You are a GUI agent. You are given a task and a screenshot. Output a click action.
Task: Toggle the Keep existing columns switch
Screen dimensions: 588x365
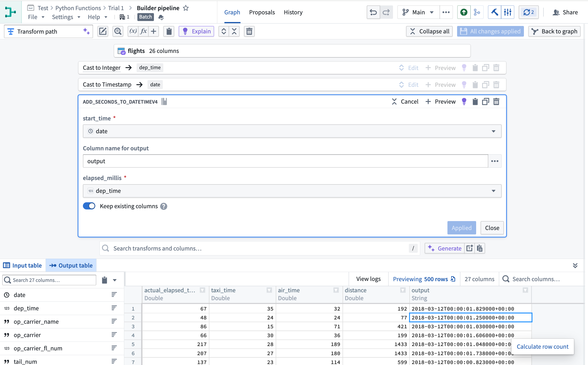(x=89, y=206)
